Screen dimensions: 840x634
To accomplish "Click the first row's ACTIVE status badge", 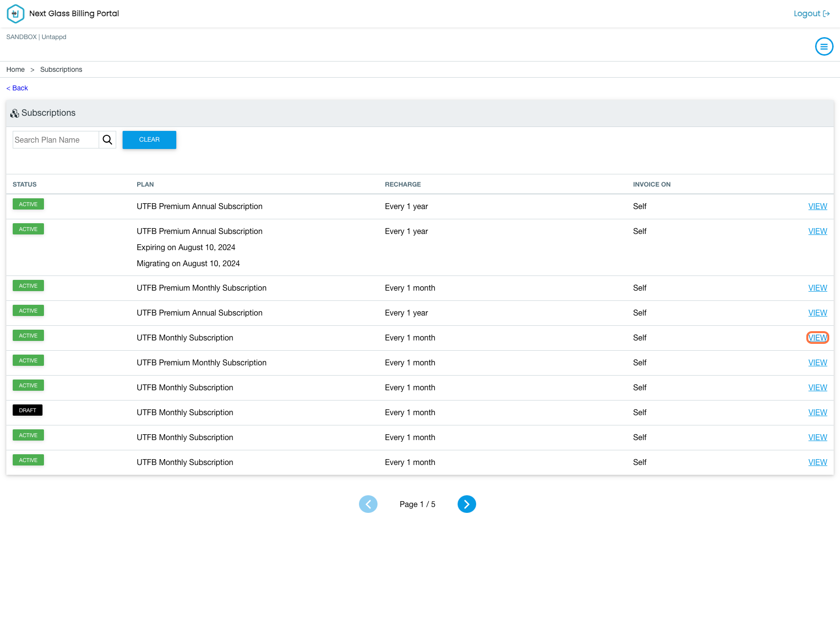I will coord(28,204).
